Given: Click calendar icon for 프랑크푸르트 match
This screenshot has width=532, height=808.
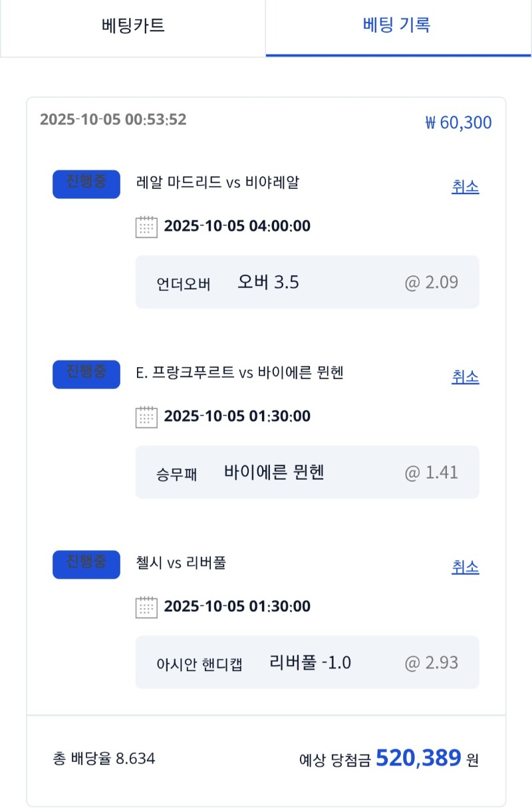Looking at the screenshot, I should (146, 417).
